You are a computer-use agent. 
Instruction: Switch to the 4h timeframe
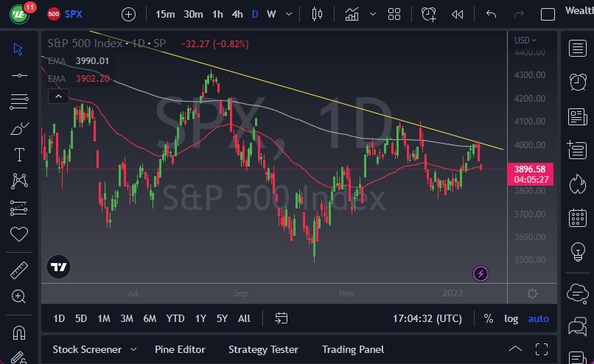(x=237, y=14)
